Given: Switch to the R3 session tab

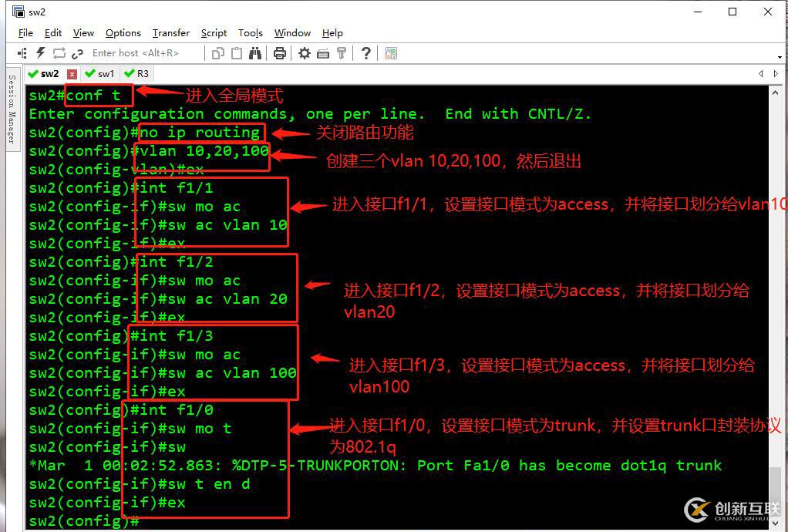Looking at the screenshot, I should (x=136, y=74).
